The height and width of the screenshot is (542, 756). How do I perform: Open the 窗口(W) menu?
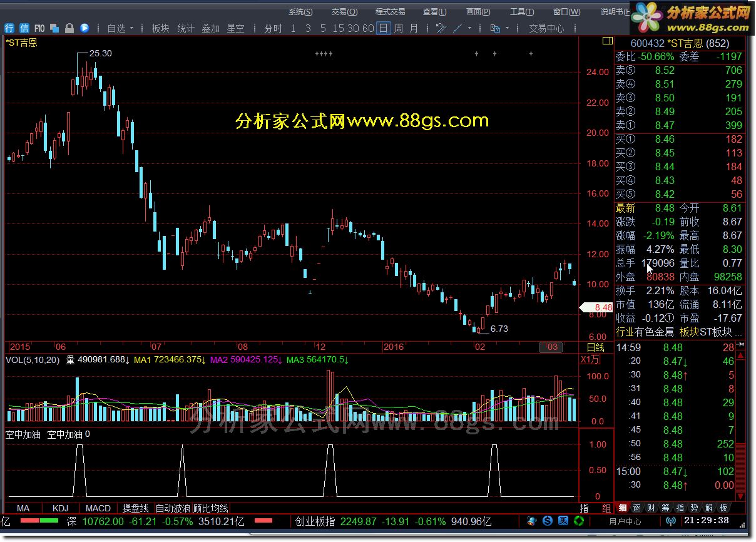(566, 12)
